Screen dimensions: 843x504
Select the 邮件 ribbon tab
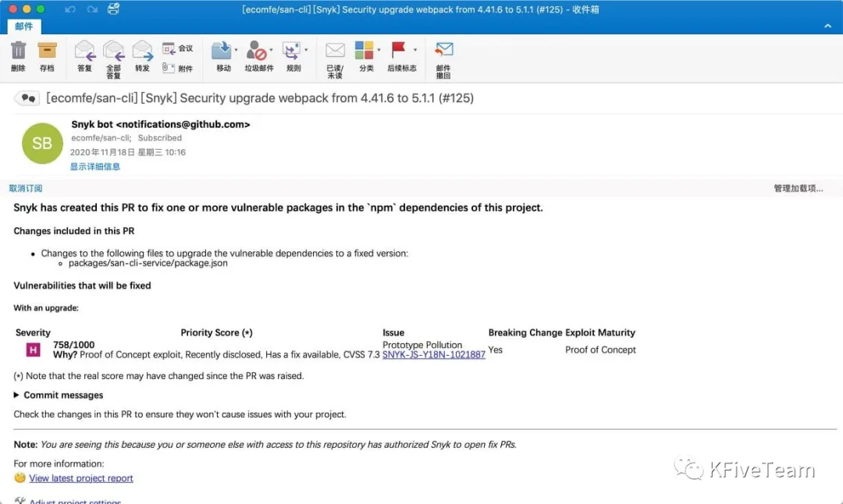click(23, 27)
